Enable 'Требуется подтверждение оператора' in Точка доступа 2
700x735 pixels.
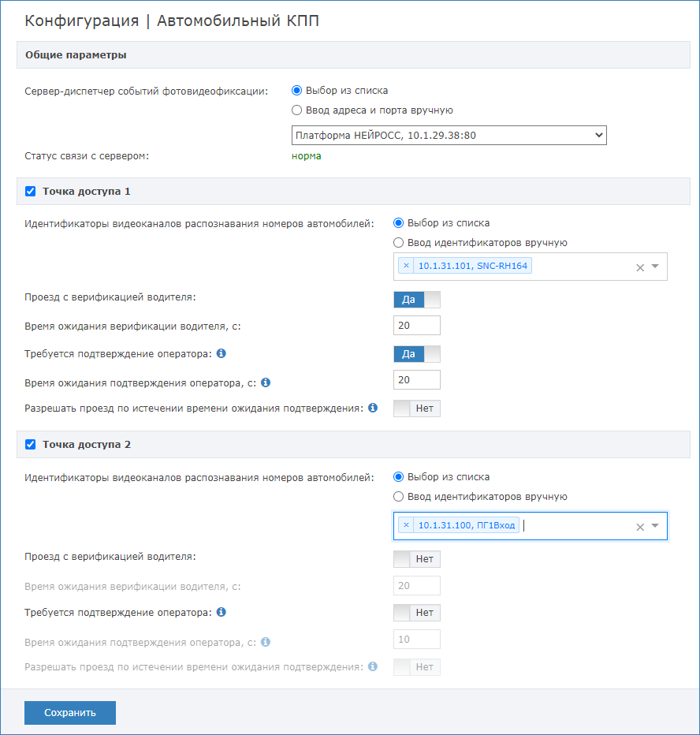tap(417, 613)
